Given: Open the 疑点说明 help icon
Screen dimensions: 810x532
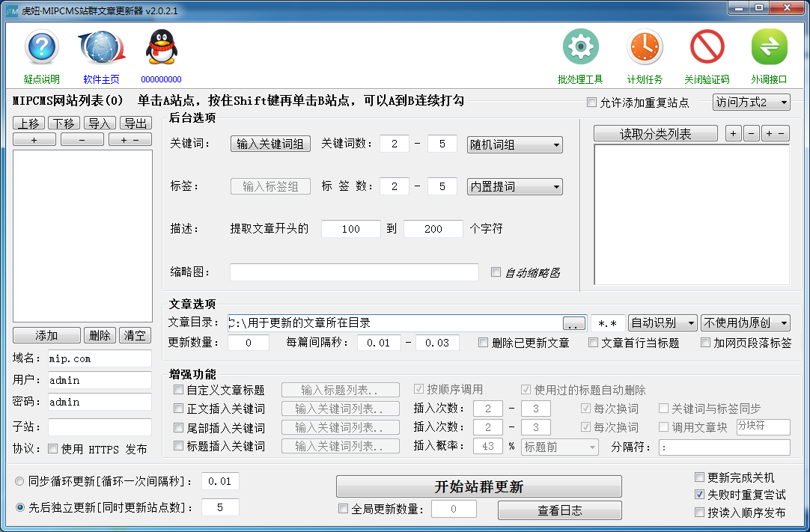Looking at the screenshot, I should click(x=41, y=48).
